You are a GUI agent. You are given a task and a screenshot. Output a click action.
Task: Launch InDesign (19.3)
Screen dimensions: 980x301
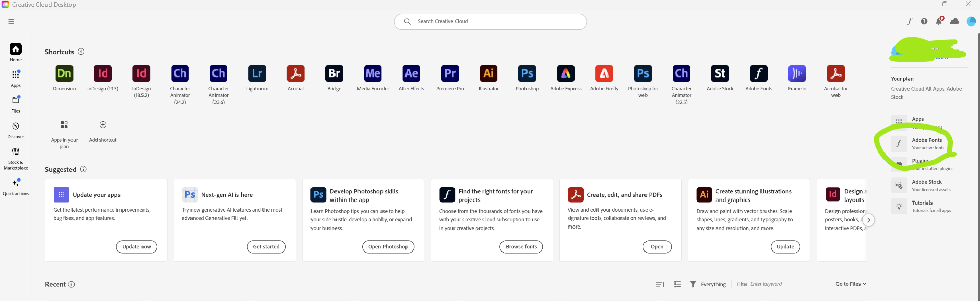click(103, 73)
